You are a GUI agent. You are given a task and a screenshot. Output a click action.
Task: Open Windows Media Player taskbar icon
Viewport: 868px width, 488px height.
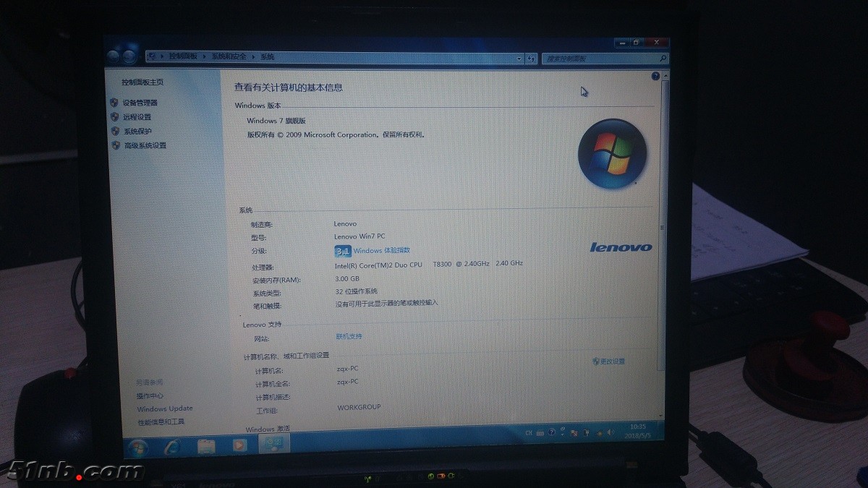(239, 446)
